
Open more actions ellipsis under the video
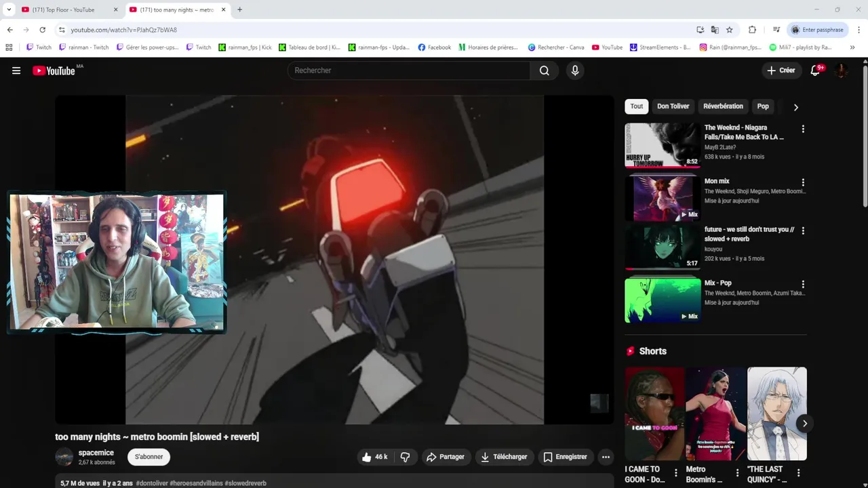606,457
